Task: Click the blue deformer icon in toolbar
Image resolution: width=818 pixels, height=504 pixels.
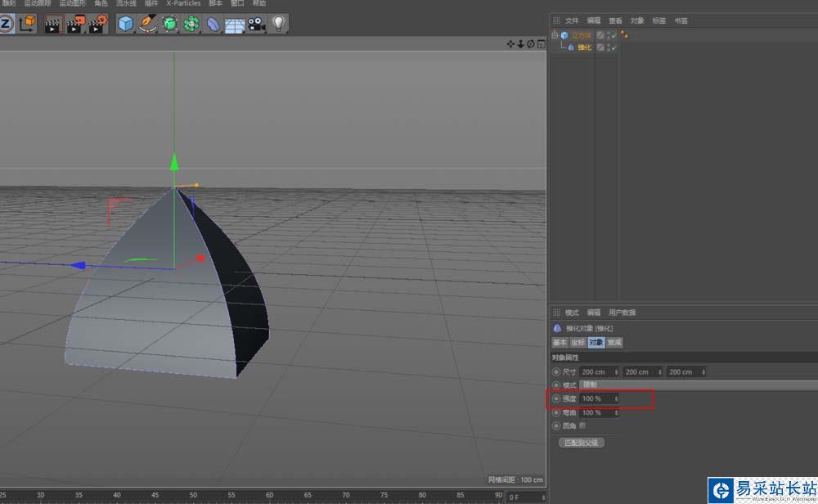Action: 213,24
